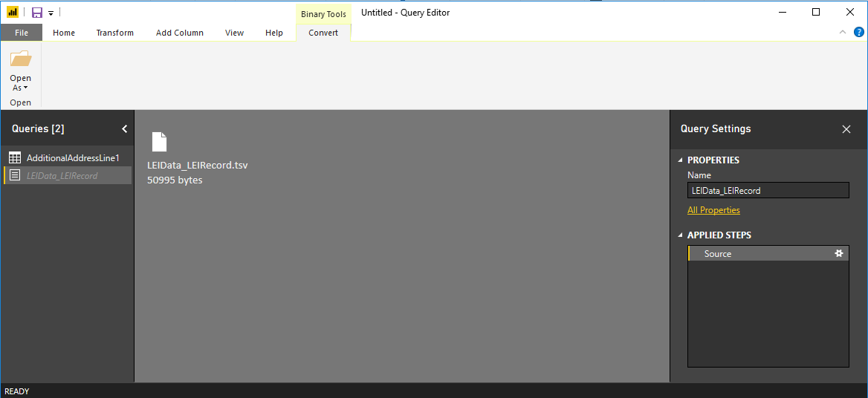Select the Convert tab under Binary Tools
868x398 pixels.
tap(323, 33)
